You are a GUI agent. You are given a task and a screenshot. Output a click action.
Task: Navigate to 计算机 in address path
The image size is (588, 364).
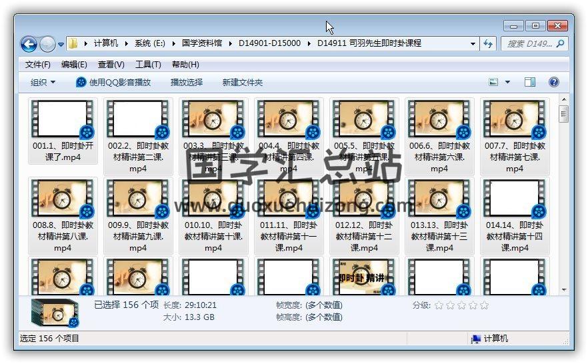click(106, 43)
